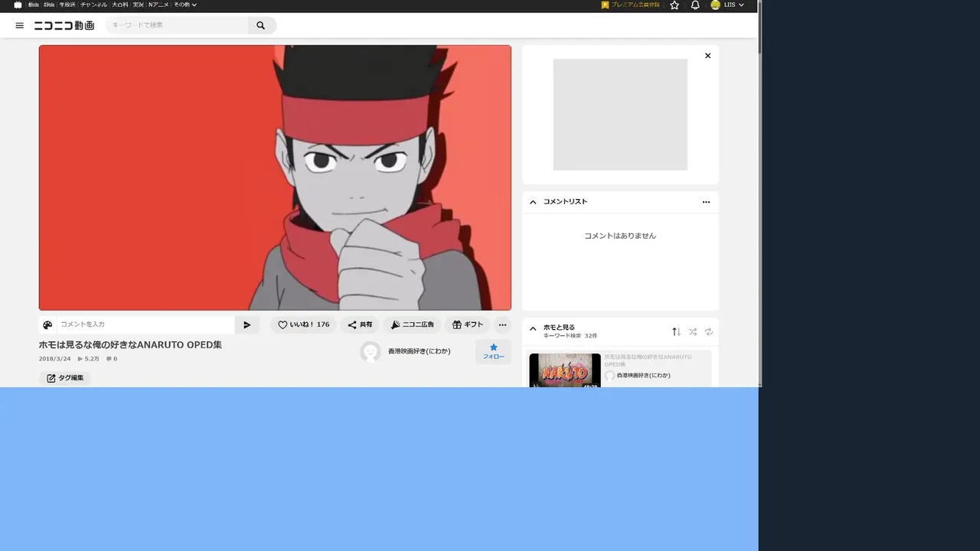This screenshot has height=551, width=980.
Task: Click the video title ホモは見るな俺の好きなANARUTO OPED集
Action: tap(130, 345)
